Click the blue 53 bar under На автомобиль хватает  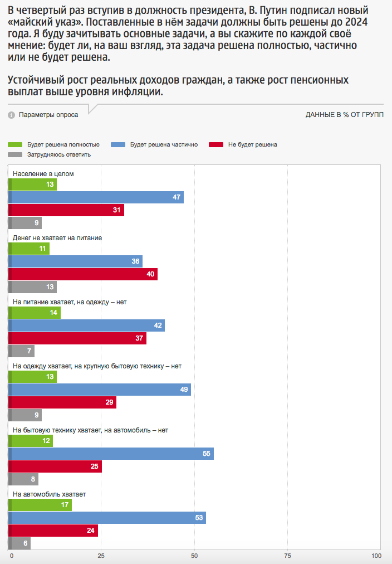click(x=108, y=518)
